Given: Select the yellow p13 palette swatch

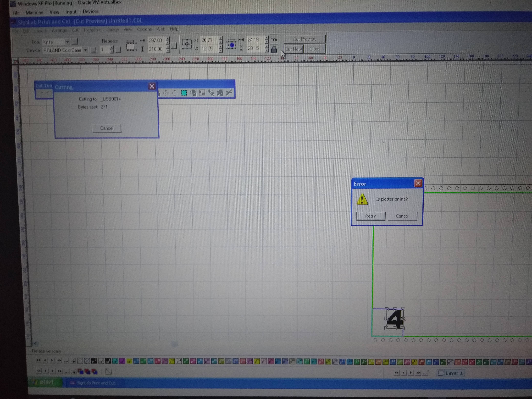Looking at the screenshot, I should point(172,361).
